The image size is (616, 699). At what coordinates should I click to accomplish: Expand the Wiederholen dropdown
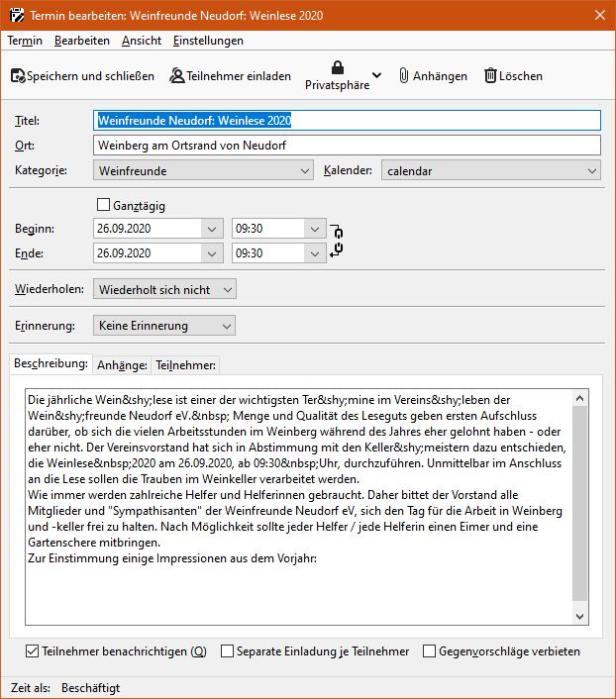[165, 289]
